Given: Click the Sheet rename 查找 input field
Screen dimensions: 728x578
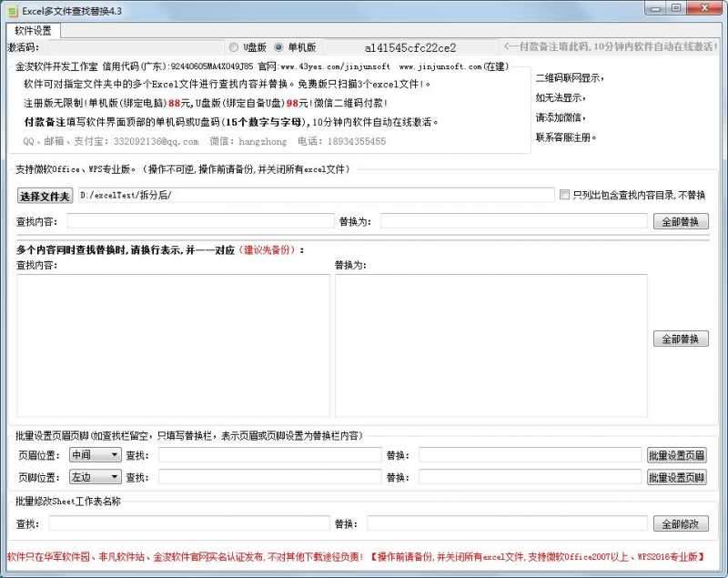Looking at the screenshot, I should click(x=182, y=522).
